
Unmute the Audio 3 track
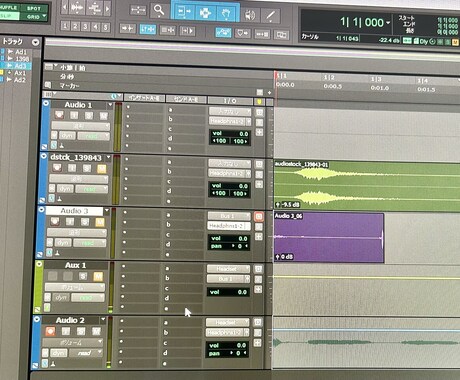[x=100, y=222]
